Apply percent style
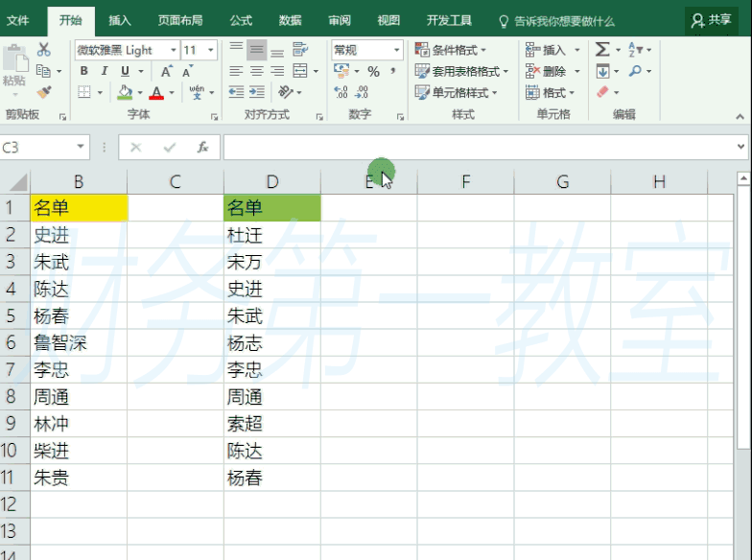The width and height of the screenshot is (752, 560). tap(374, 71)
